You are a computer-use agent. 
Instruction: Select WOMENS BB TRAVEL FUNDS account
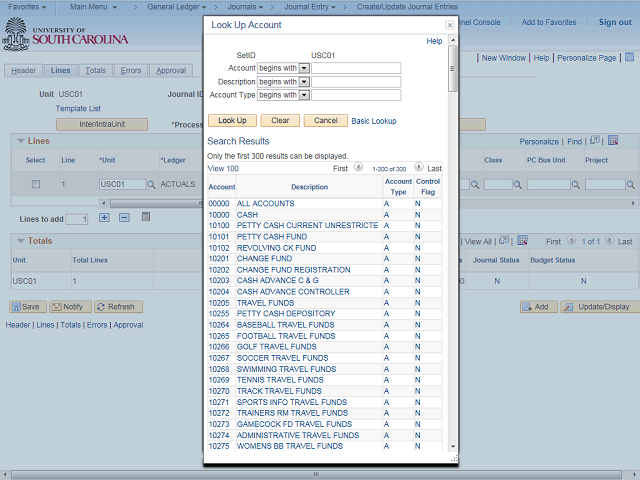(290, 446)
